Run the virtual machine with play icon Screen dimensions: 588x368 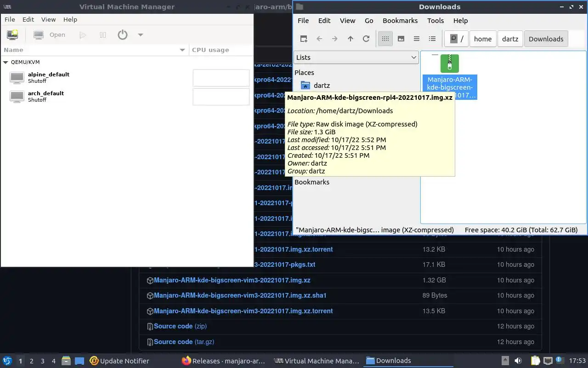83,35
